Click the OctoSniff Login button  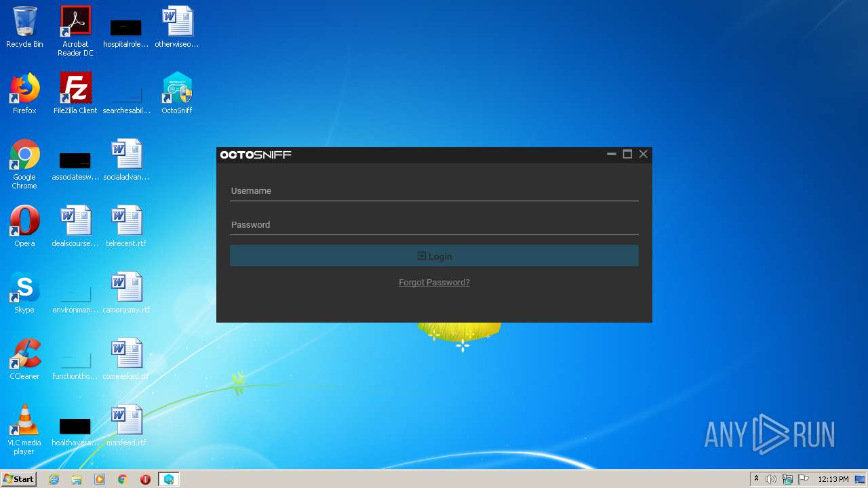434,256
